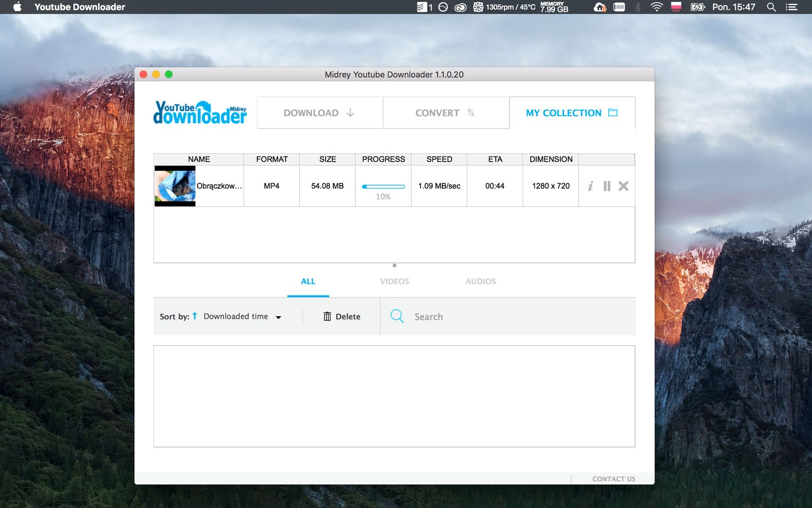Viewport: 812px width, 508px height.
Task: Select the MP4 format cell
Action: (x=272, y=186)
